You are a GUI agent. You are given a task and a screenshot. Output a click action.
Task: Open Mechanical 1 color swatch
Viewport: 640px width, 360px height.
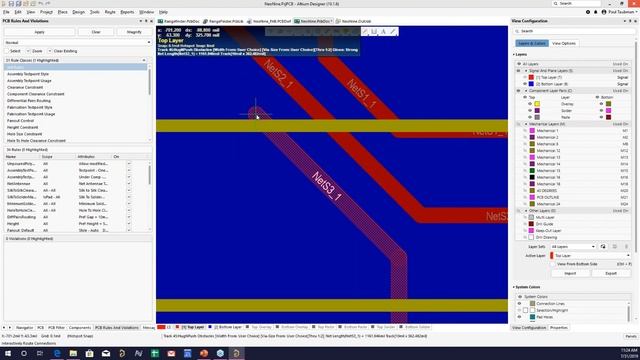point(532,131)
